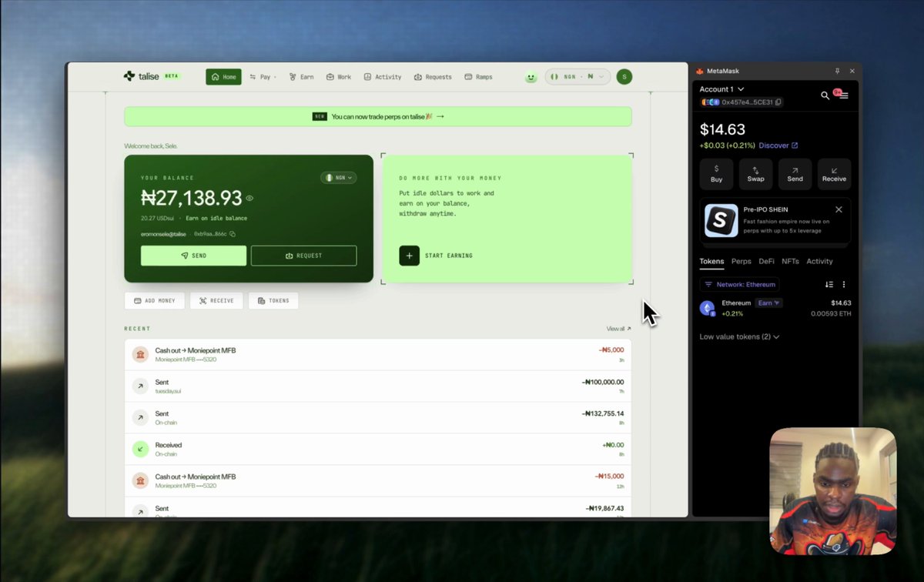The width and height of the screenshot is (924, 582).
Task: Click the ADD MONEY button
Action: click(155, 301)
